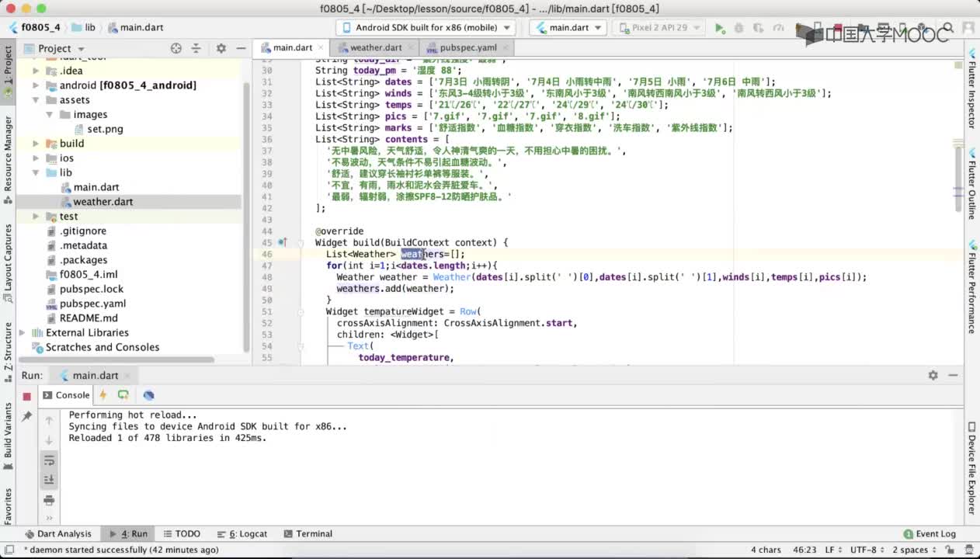Click the f0805_4 breadcrumb
The height and width of the screenshot is (559, 980).
pos(34,27)
